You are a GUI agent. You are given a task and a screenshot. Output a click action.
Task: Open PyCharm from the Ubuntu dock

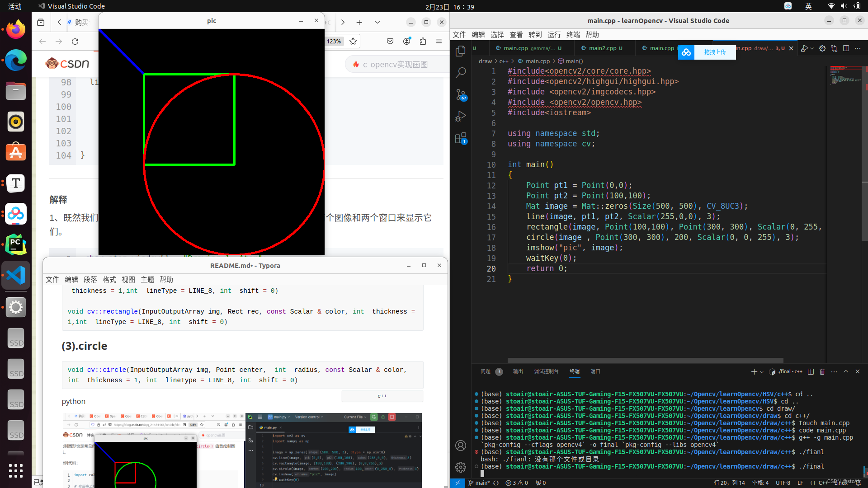pyautogui.click(x=16, y=244)
